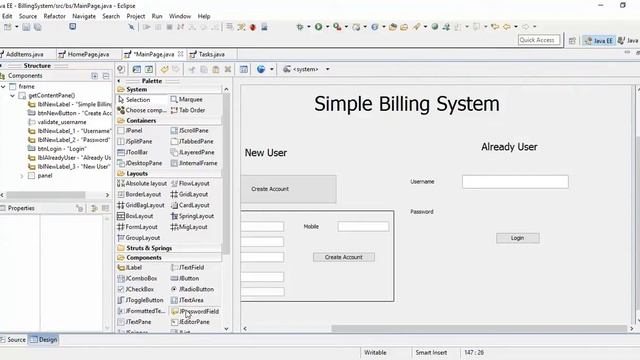Select the JLabel palette component
This screenshot has height=360, width=640.
130,268
